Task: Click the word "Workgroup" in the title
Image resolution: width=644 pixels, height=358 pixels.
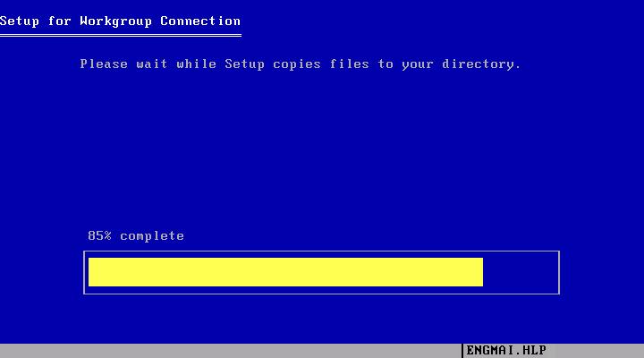Action: click(x=115, y=21)
